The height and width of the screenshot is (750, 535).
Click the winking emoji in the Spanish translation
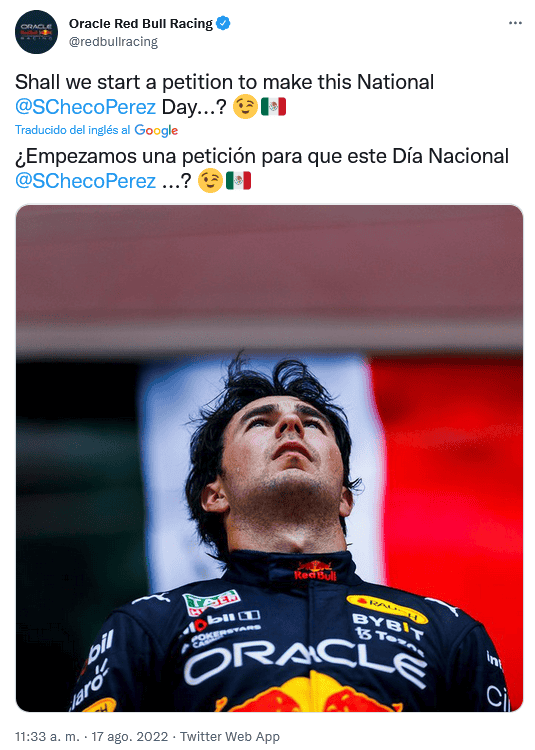[210, 180]
